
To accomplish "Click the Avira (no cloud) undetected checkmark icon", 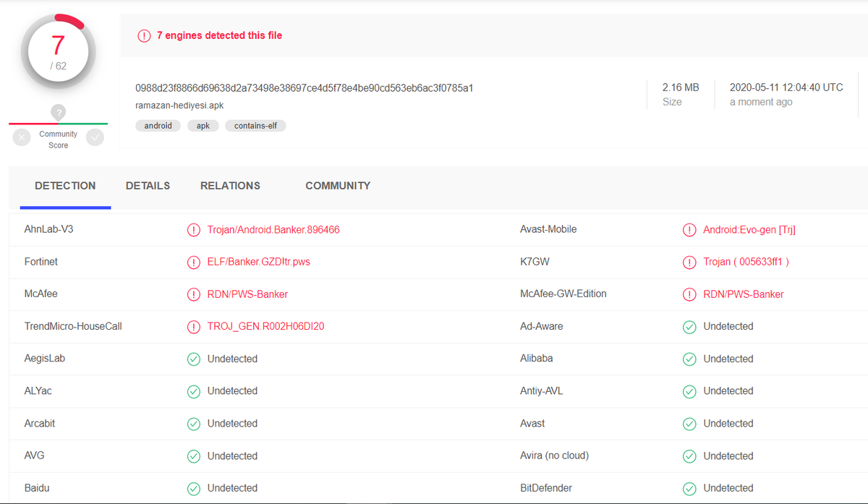I will pos(690,456).
